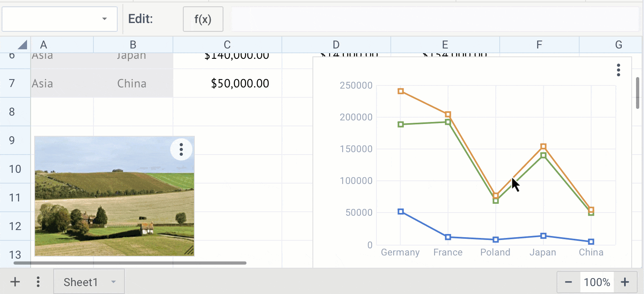Click the 100% zoom level field
644x294 pixels.
pos(597,282)
